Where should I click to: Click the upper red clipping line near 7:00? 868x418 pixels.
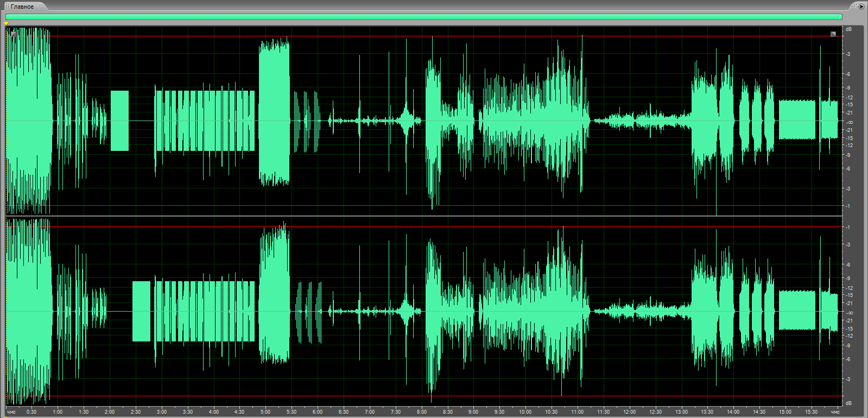coord(370,36)
